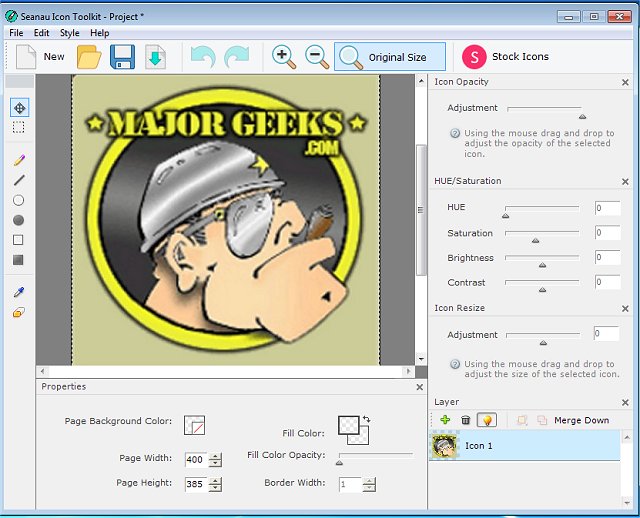
Task: Click the Save floppy disk icon
Action: tap(122, 57)
